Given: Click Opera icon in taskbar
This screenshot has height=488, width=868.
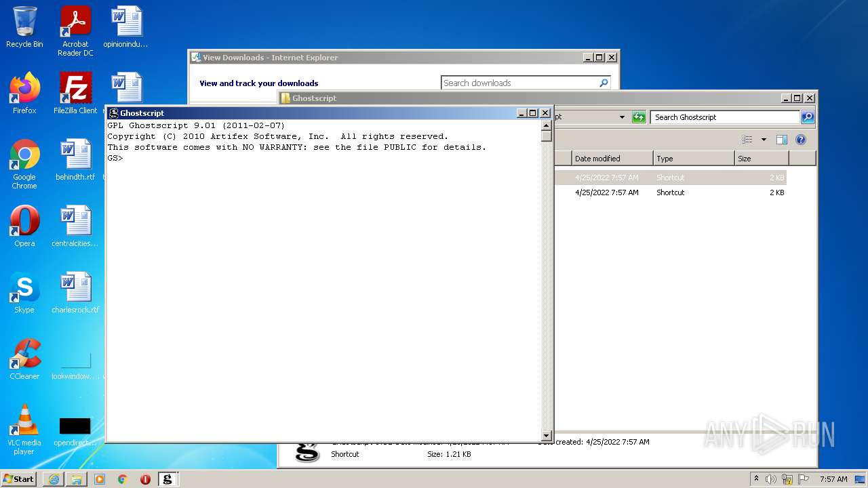Looking at the screenshot, I should coord(145,479).
